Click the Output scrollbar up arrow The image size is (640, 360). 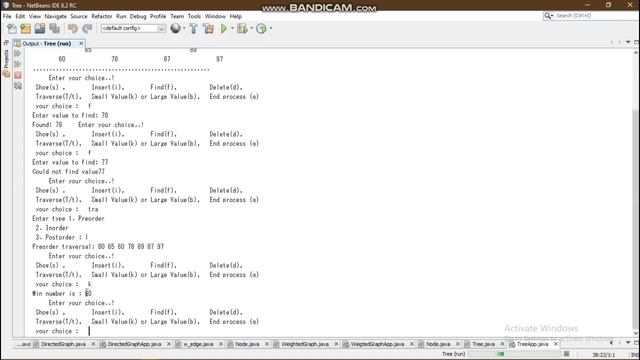pyautogui.click(x=636, y=53)
